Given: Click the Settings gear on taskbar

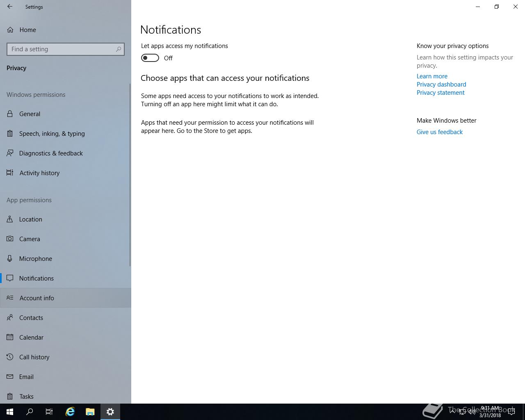Looking at the screenshot, I should tap(110, 412).
